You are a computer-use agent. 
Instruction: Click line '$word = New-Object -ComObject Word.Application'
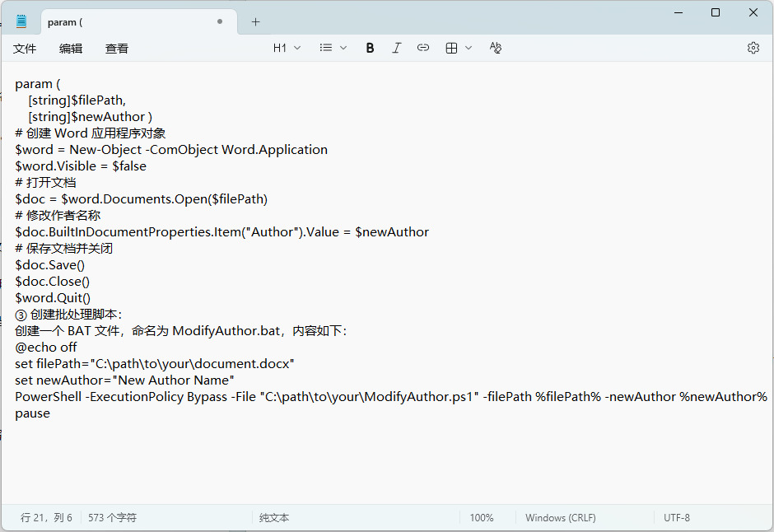click(x=171, y=150)
